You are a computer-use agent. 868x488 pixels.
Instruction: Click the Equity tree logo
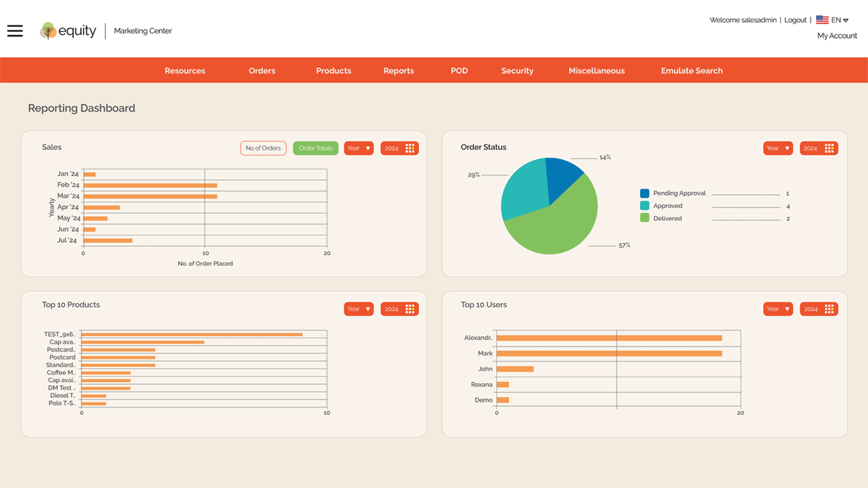coord(48,31)
